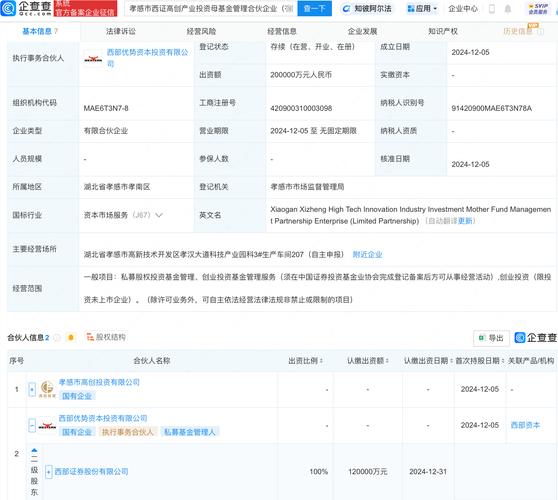Click the 湖北省孝感市孝南区 region value

pos(117,187)
